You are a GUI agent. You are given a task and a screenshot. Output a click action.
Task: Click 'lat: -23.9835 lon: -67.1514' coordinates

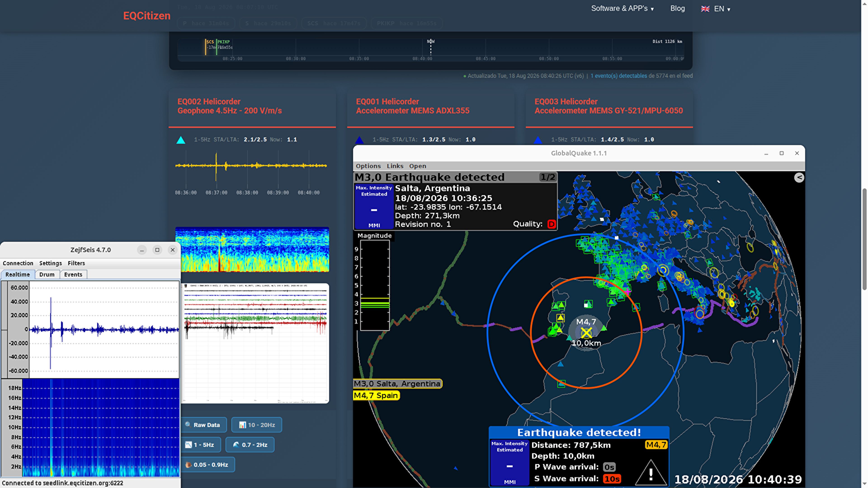(x=448, y=207)
